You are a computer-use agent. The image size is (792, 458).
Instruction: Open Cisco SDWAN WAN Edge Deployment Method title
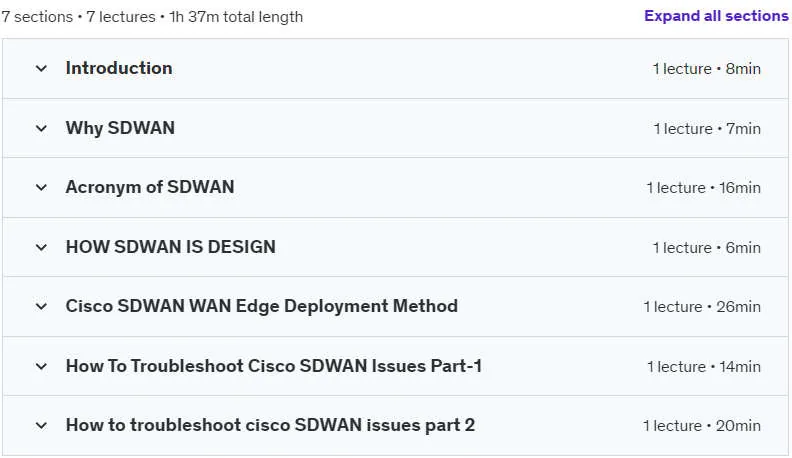pos(262,306)
